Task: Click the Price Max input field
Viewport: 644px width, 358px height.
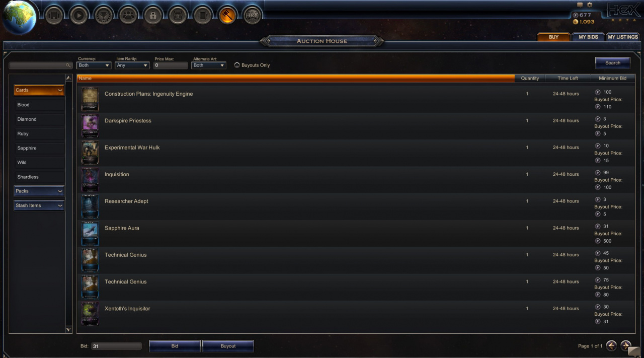Action: 171,65
